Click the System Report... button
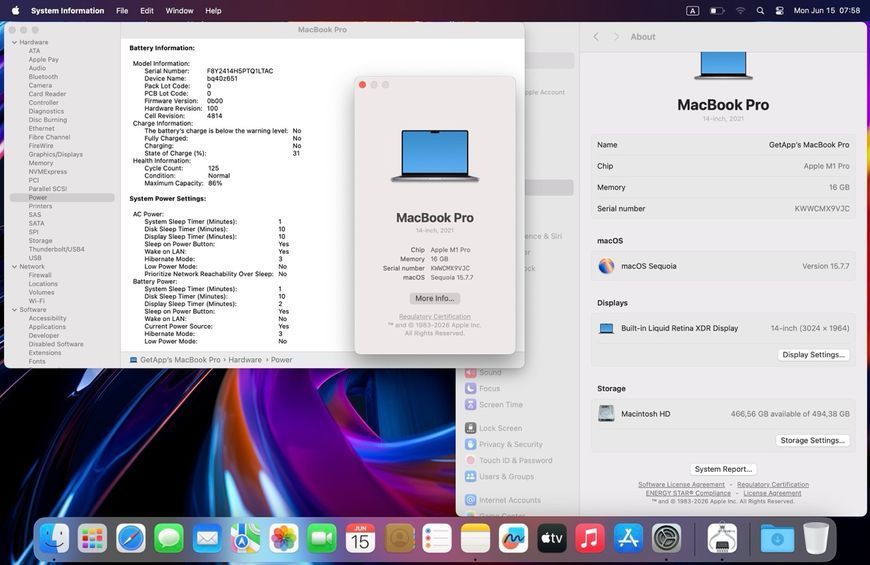This screenshot has width=870, height=565. pos(723,469)
